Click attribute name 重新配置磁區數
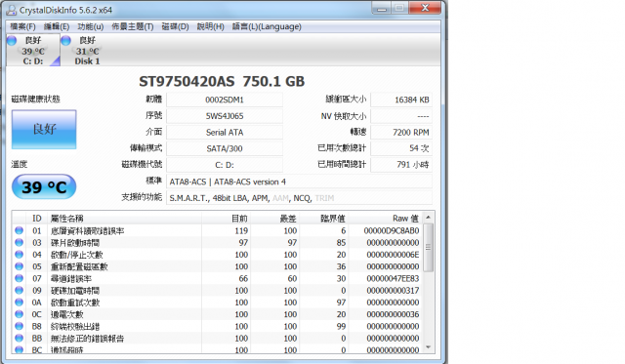 pyautogui.click(x=79, y=266)
